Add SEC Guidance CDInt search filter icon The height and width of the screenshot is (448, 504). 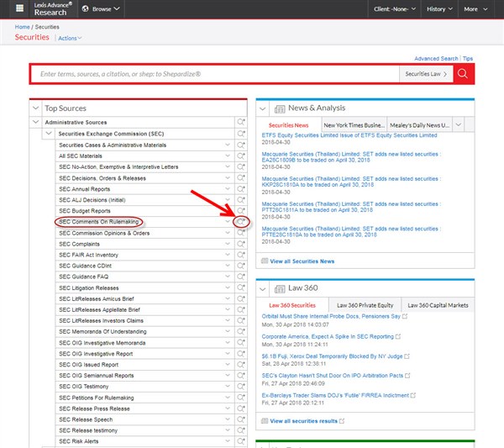[x=241, y=266]
